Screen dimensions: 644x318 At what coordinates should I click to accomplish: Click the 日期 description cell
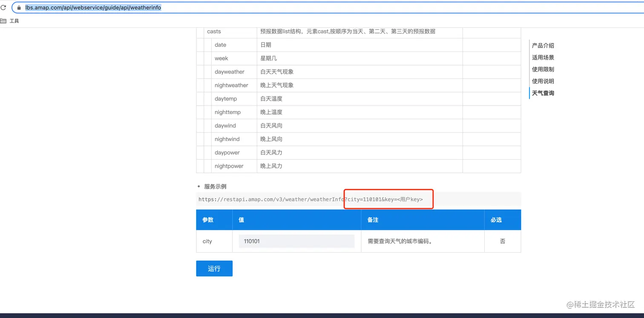[360, 45]
